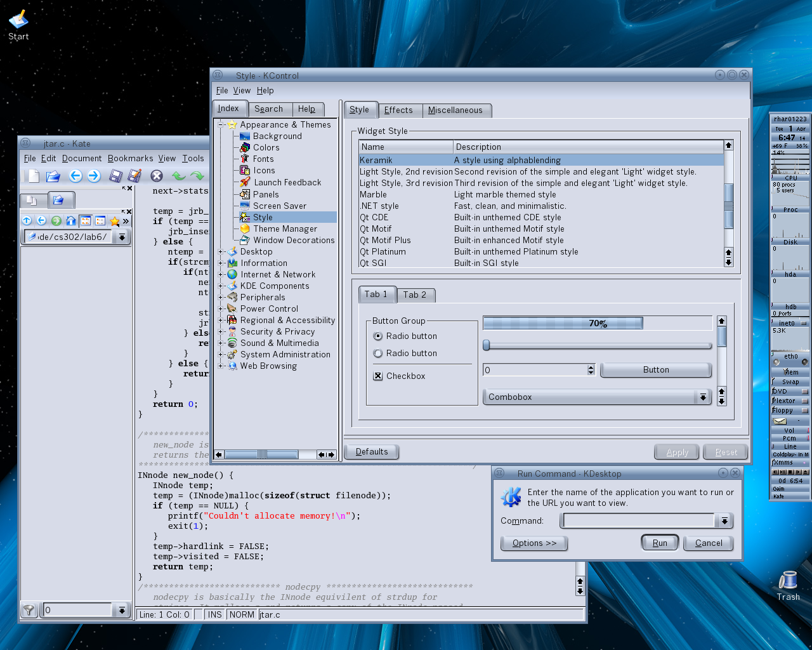Select Window Decorations in the KControl tree
812x650 pixels.
pyautogui.click(x=294, y=240)
